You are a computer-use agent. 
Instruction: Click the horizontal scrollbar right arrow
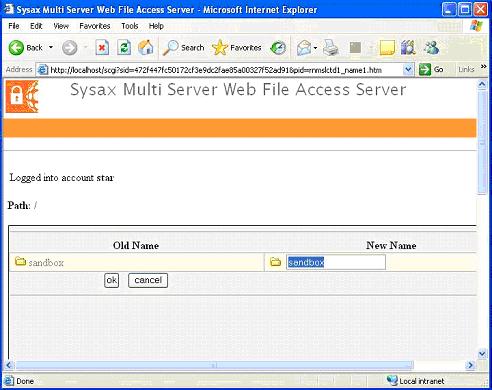click(x=470, y=365)
